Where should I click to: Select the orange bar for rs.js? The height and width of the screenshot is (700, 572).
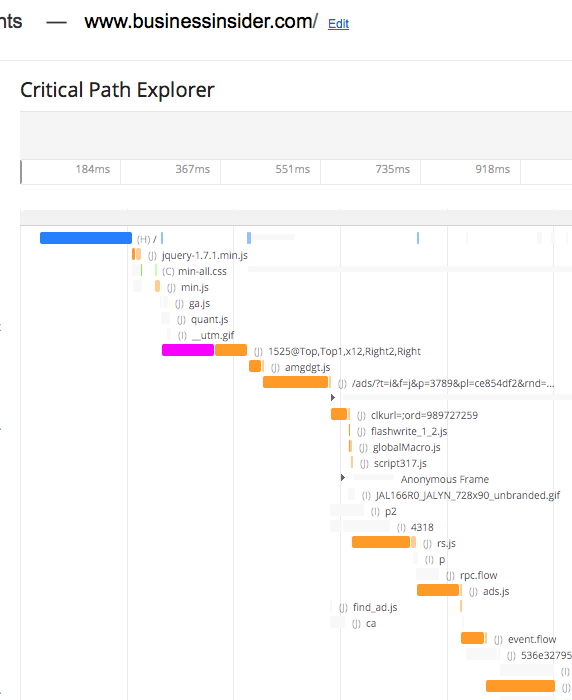(381, 542)
